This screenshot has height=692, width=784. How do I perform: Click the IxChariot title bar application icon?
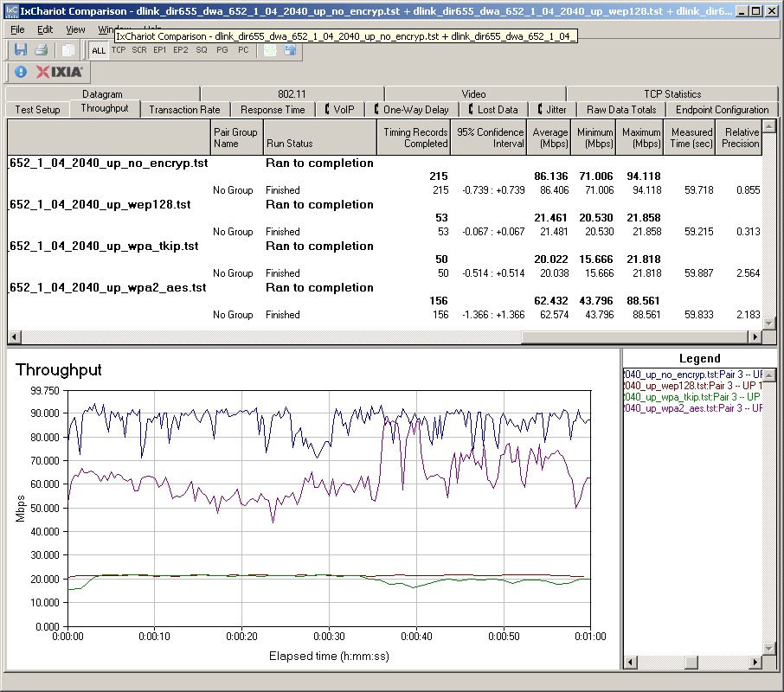tap(11, 11)
